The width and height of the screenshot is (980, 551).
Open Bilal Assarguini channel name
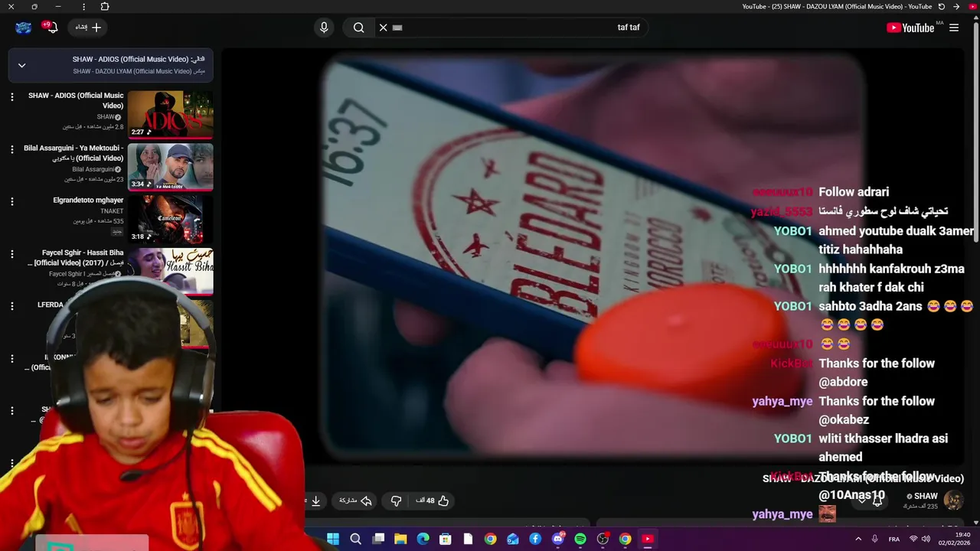pos(93,169)
